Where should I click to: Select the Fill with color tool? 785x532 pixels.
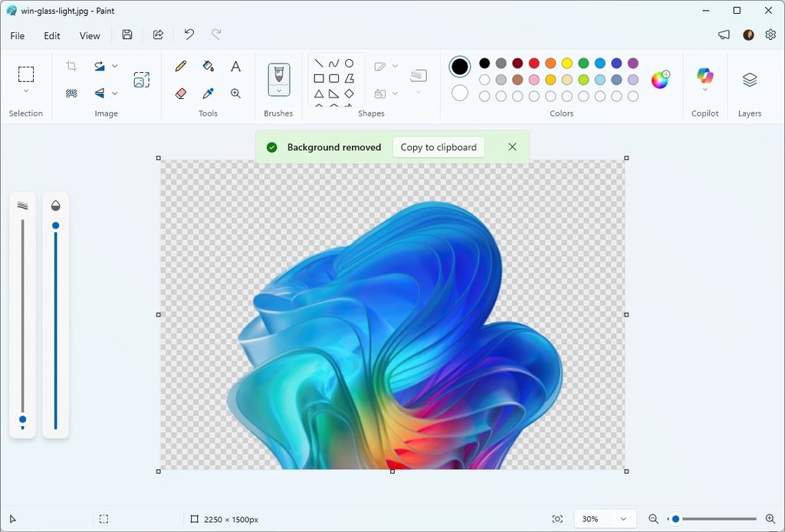(208, 67)
